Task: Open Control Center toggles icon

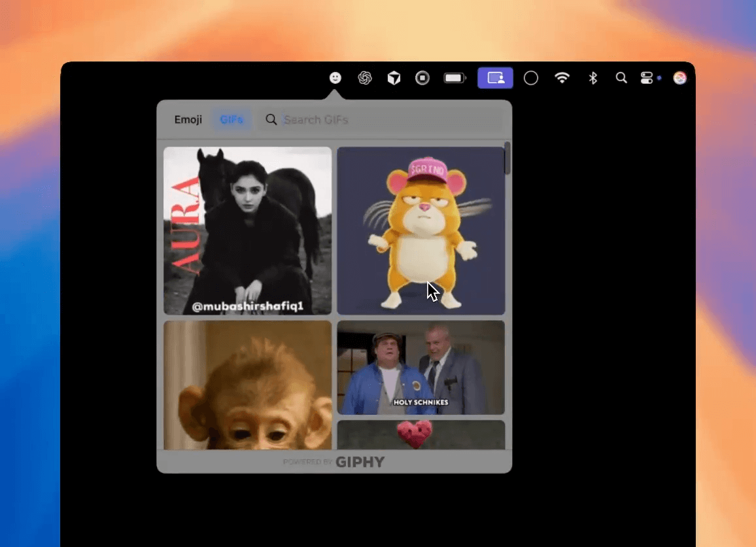Action: pyautogui.click(x=647, y=78)
